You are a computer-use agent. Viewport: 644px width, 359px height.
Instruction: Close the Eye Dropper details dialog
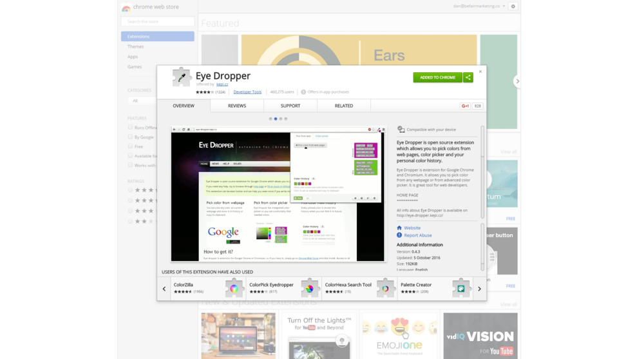coord(480,72)
